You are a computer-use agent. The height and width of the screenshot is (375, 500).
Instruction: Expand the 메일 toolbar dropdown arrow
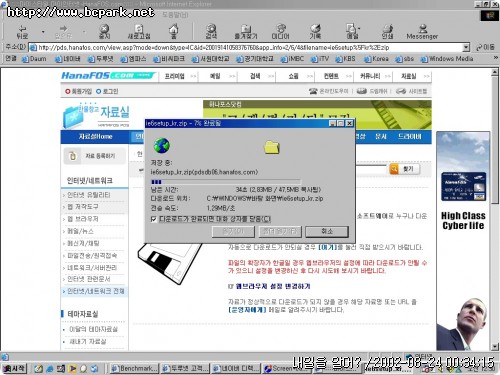pos(359,29)
